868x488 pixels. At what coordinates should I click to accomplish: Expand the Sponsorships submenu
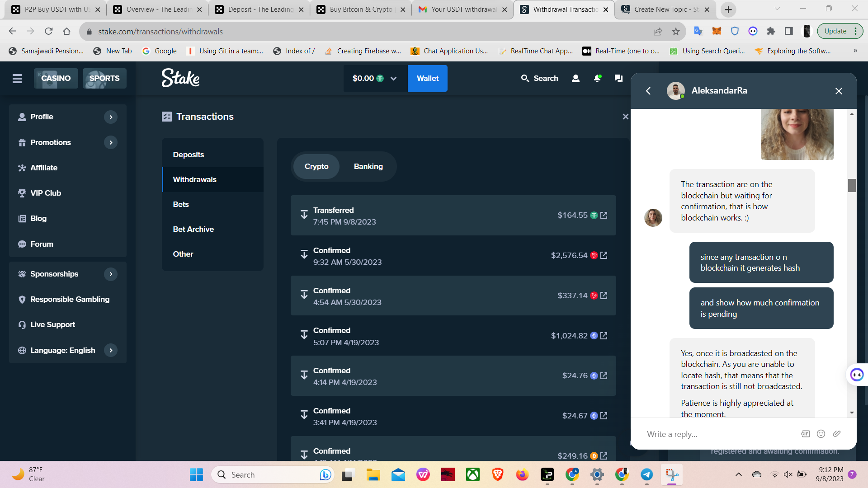pyautogui.click(x=111, y=274)
